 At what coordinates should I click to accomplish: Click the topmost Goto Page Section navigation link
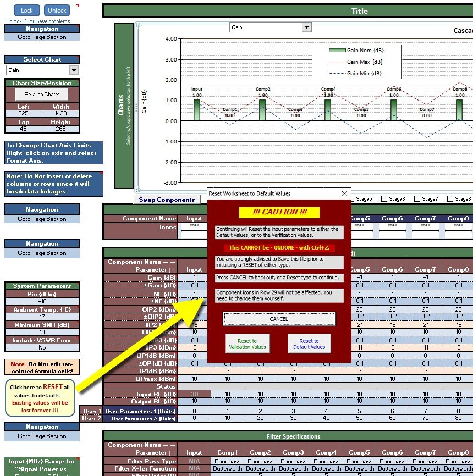[x=42, y=37]
